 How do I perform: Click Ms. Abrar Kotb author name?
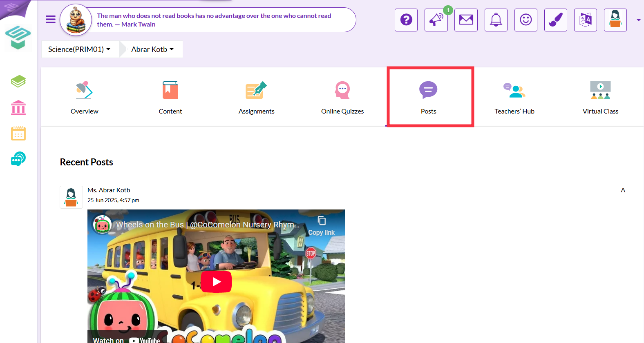click(109, 190)
